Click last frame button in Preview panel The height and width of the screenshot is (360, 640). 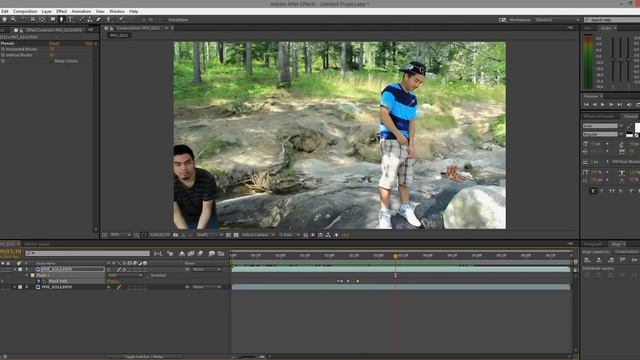(620, 105)
